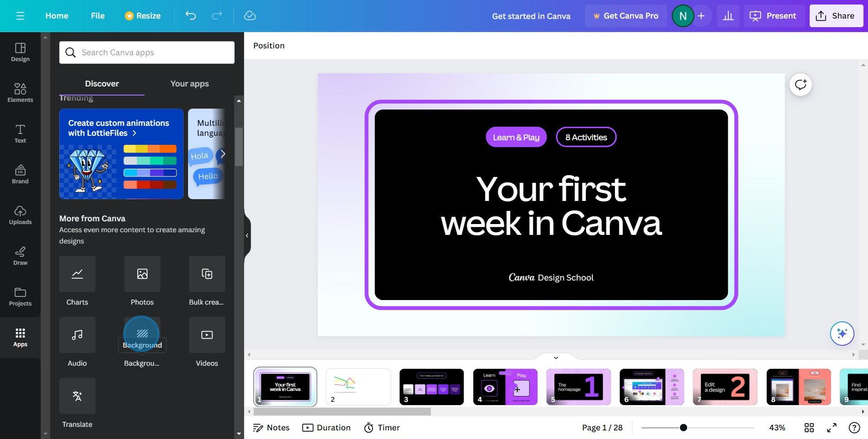Open the help question mark
Screen dimensions: 868x439
pyautogui.click(x=854, y=428)
